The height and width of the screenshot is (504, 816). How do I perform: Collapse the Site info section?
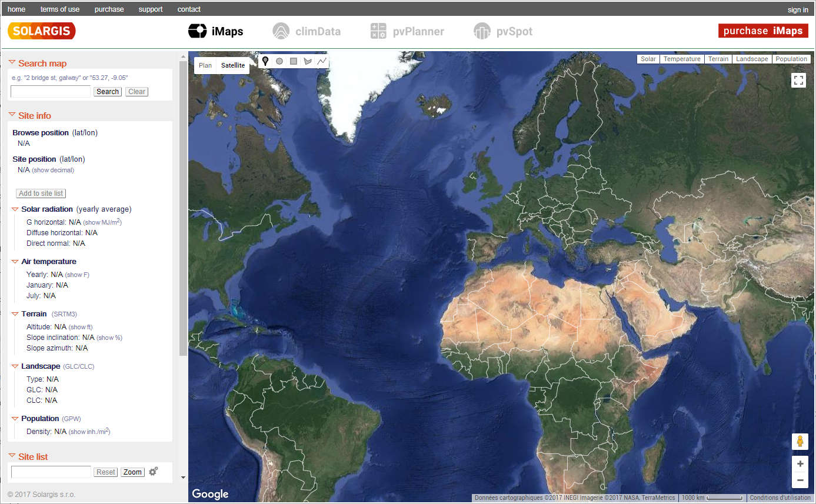coord(12,115)
